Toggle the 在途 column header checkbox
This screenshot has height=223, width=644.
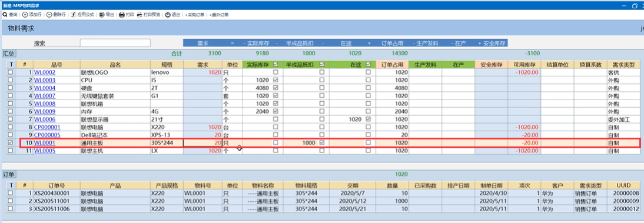(368, 65)
